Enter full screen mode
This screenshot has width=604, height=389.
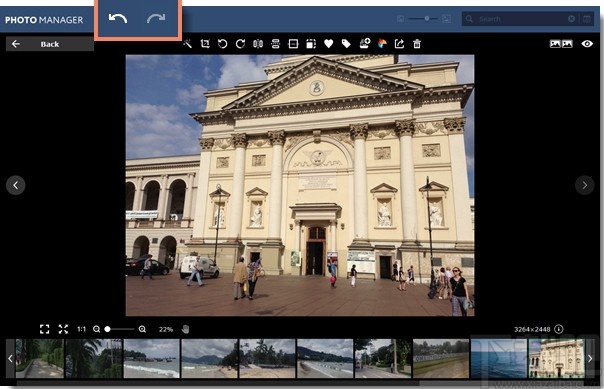(x=45, y=329)
